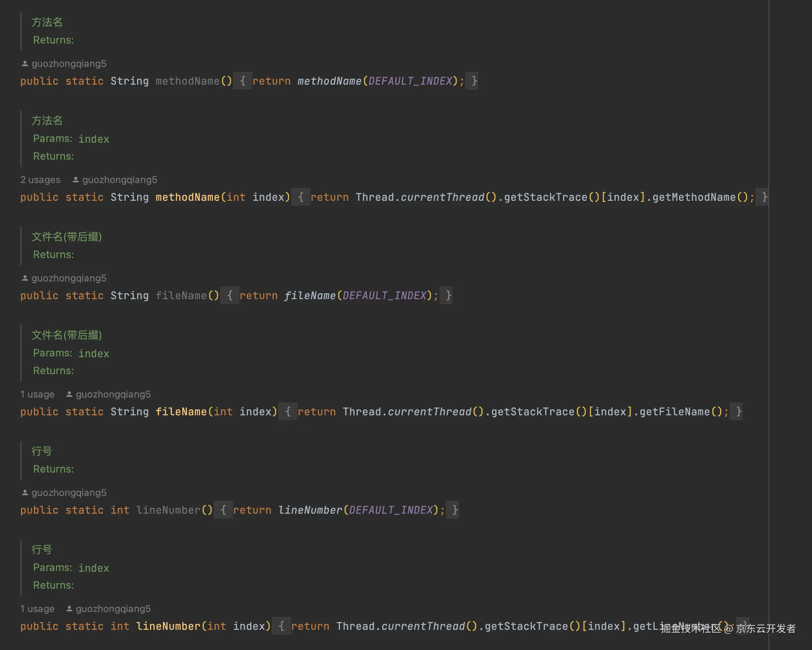
Task: Click author icon above fileName(int index)
Action: point(69,394)
